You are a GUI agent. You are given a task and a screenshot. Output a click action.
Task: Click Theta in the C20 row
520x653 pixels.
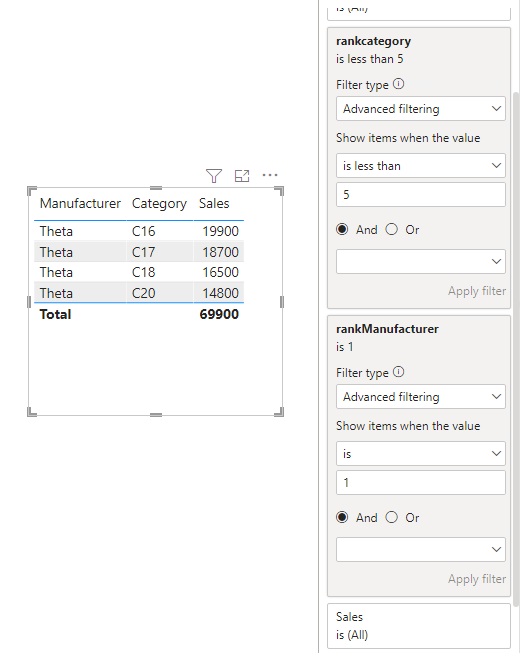pyautogui.click(x=56, y=293)
